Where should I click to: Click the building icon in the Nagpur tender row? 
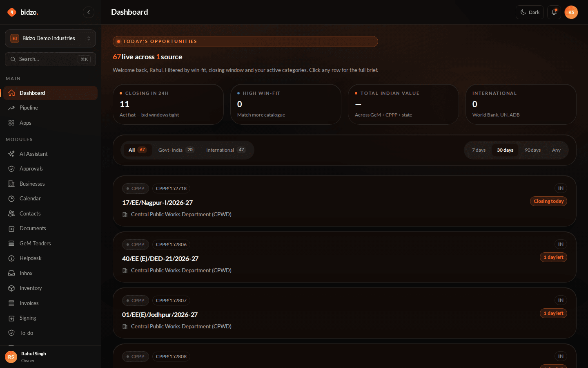125,215
